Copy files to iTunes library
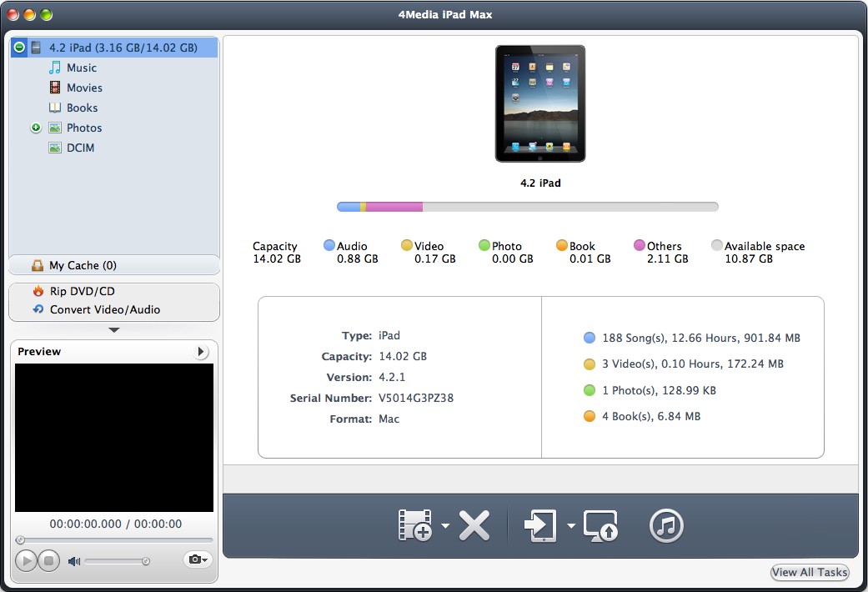The image size is (868, 592). [666, 525]
